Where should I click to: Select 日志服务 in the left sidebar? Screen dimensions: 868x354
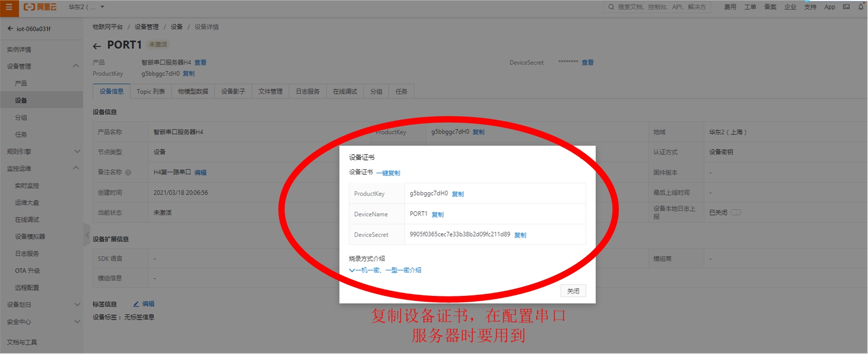pos(27,254)
